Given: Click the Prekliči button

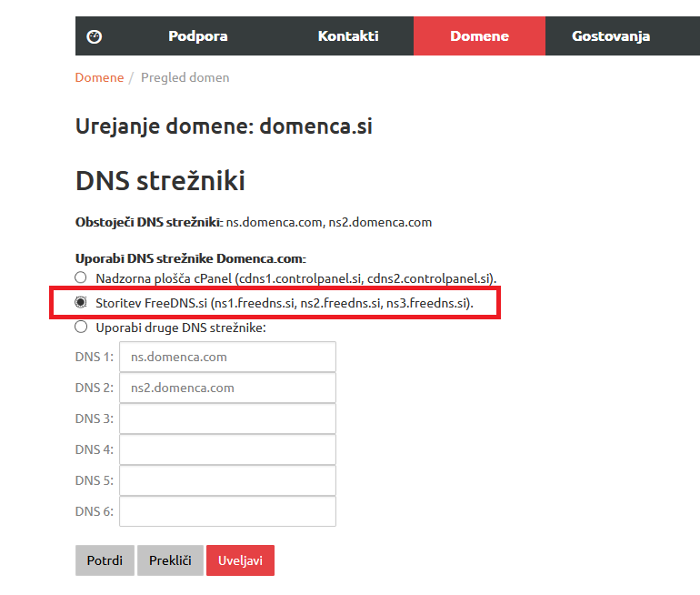Looking at the screenshot, I should pos(170,560).
